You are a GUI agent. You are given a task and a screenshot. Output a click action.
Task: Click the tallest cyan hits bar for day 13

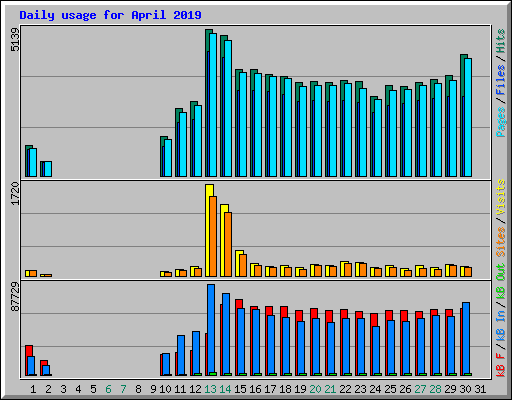pyautogui.click(x=213, y=105)
